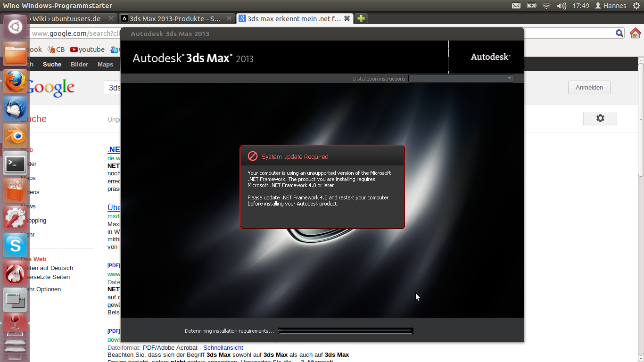Click the 'System Update Required' dialog title

point(295,156)
